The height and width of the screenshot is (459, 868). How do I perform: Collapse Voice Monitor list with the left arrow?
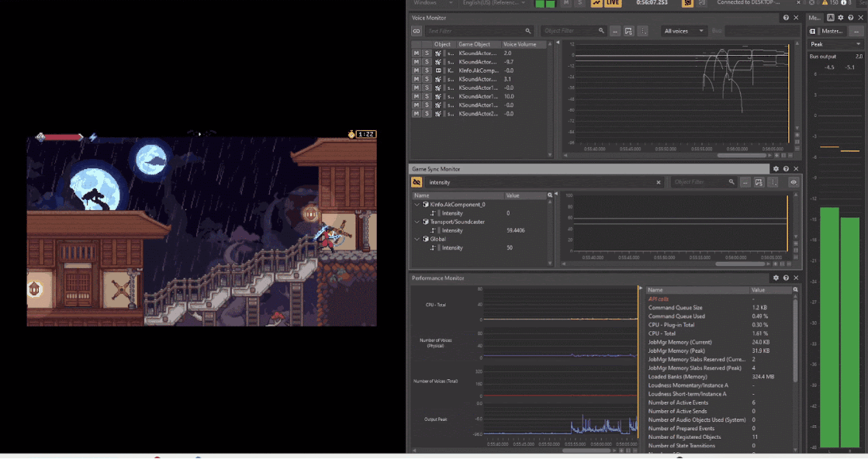[x=558, y=43]
